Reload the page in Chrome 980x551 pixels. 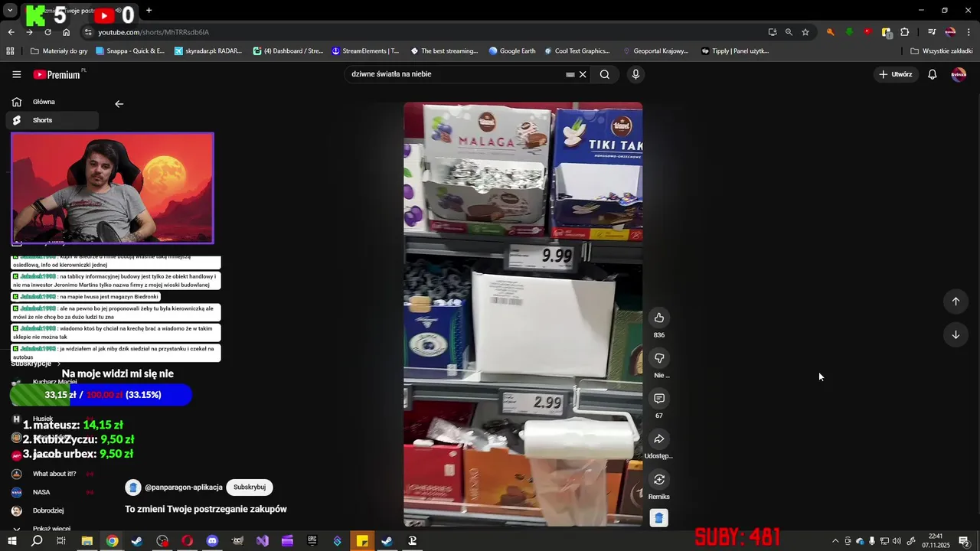pyautogui.click(x=47, y=32)
